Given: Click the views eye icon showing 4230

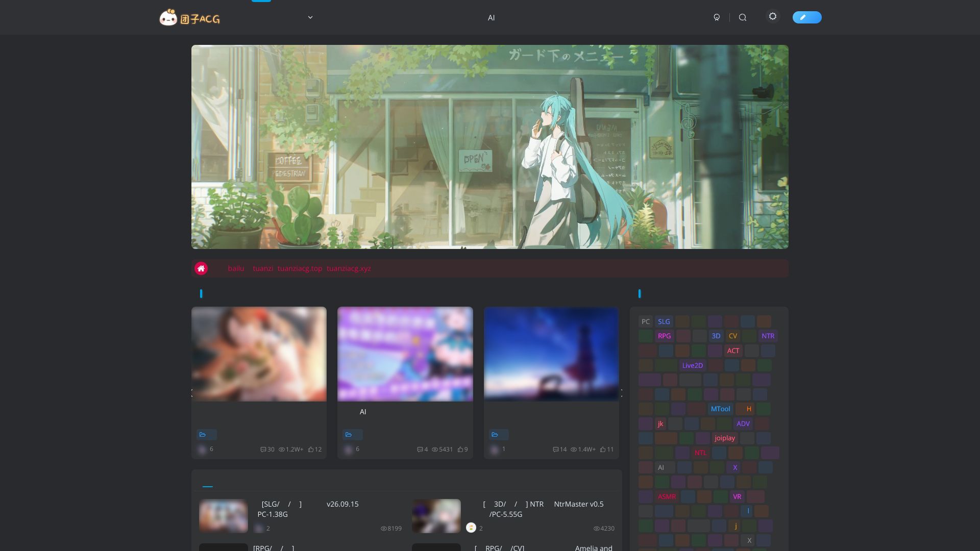Looking at the screenshot, I should click(x=597, y=529).
